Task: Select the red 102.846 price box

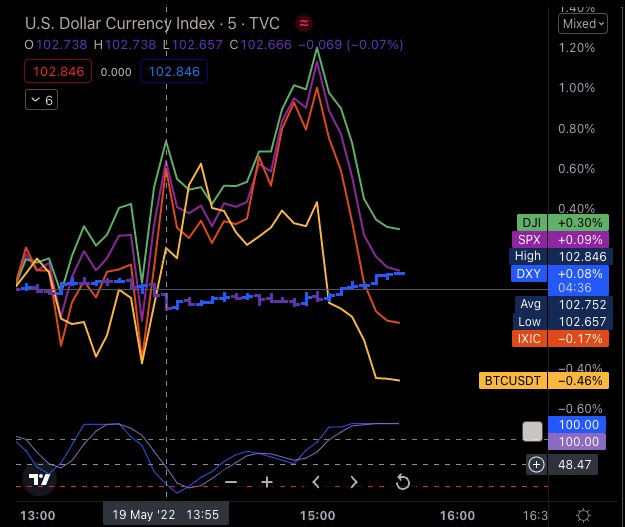Action: [58, 71]
